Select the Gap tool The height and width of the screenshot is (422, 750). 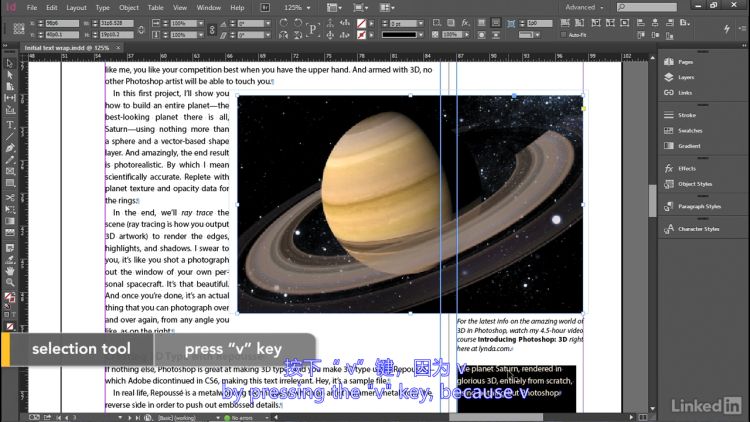tap(10, 98)
